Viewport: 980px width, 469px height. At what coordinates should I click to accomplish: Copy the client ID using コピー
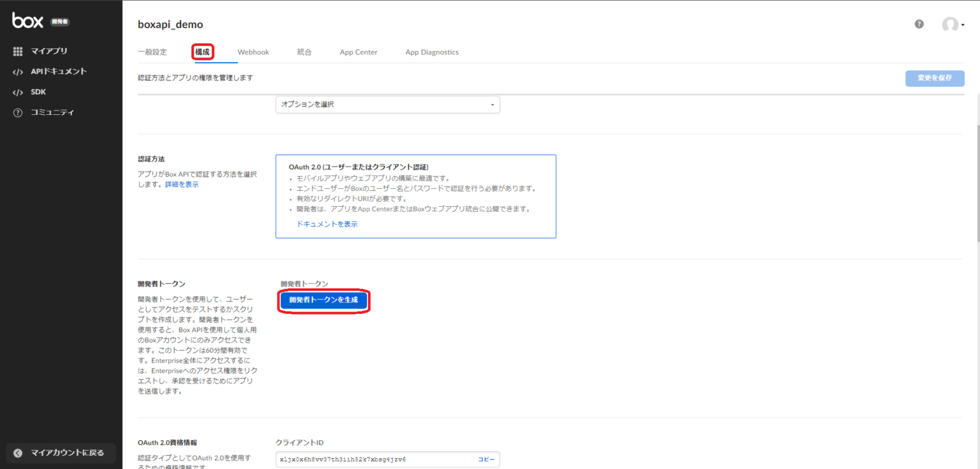coord(486,459)
